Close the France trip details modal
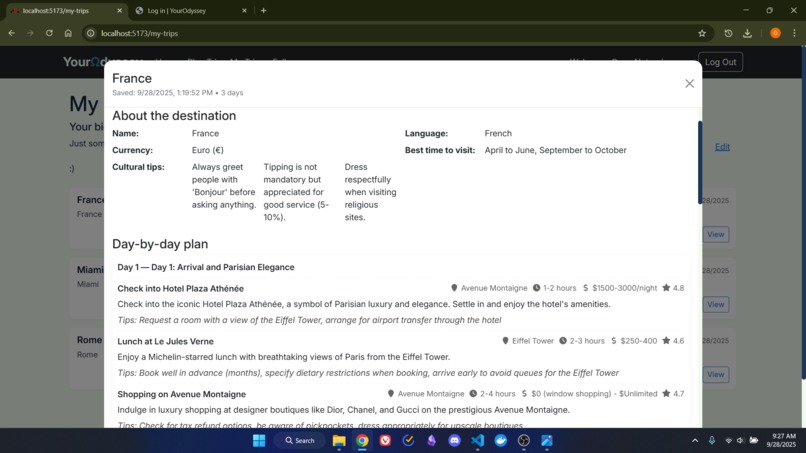The width and height of the screenshot is (806, 453). [x=689, y=83]
